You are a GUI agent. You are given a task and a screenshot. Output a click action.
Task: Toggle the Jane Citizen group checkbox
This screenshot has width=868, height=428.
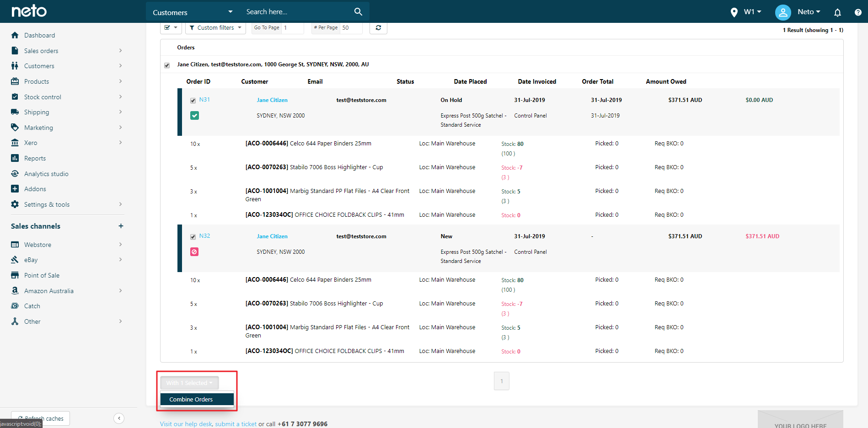(x=167, y=65)
